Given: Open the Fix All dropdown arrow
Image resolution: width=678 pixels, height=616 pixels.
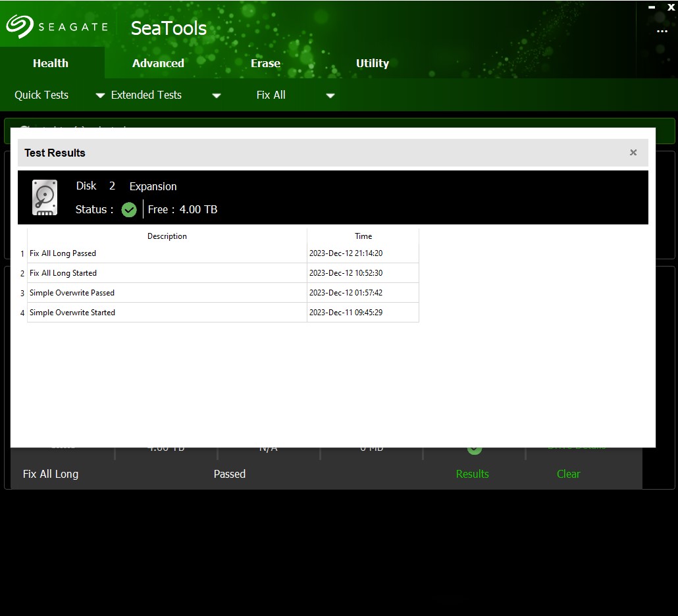Looking at the screenshot, I should coord(330,95).
